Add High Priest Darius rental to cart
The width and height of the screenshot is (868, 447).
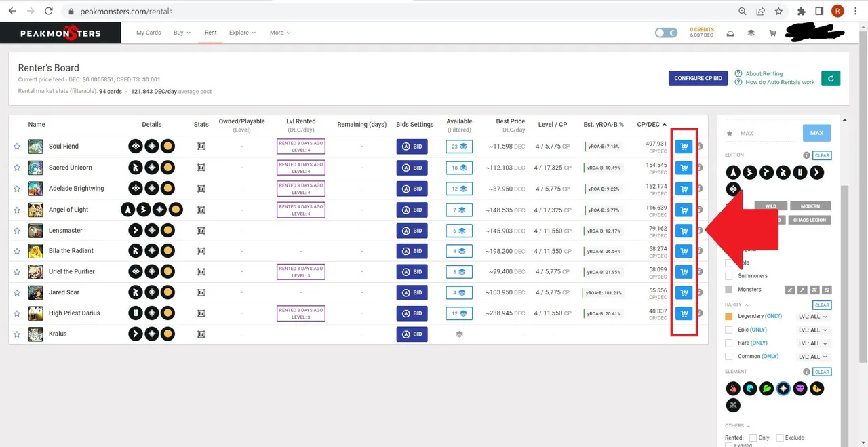[684, 313]
